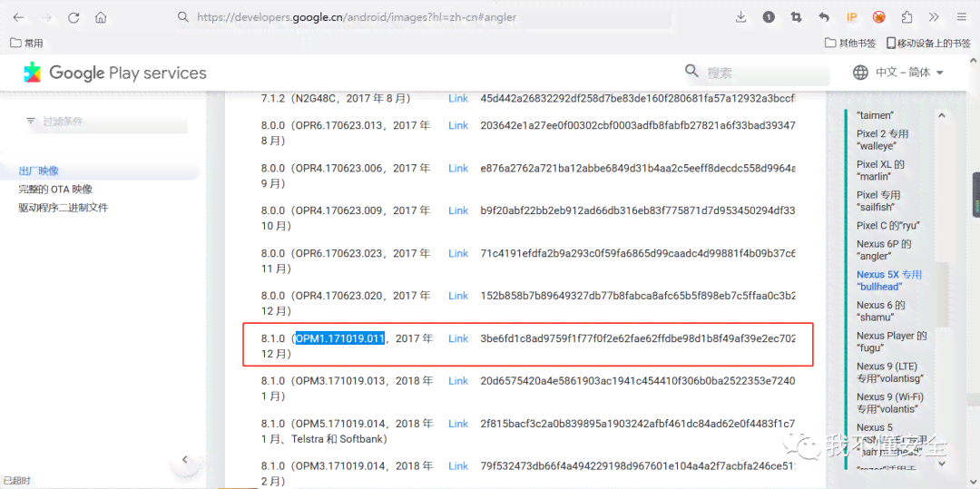Click the search magnifier icon
The image size is (980, 489).
(x=691, y=71)
